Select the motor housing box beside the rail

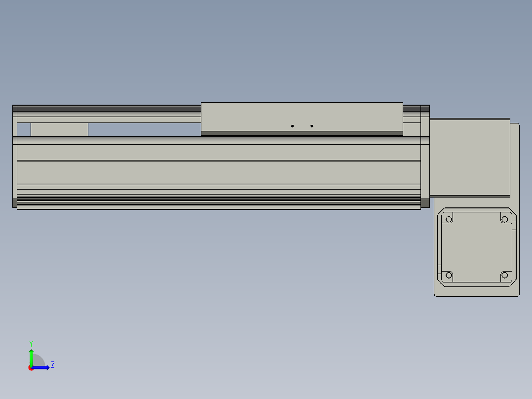click(470, 158)
